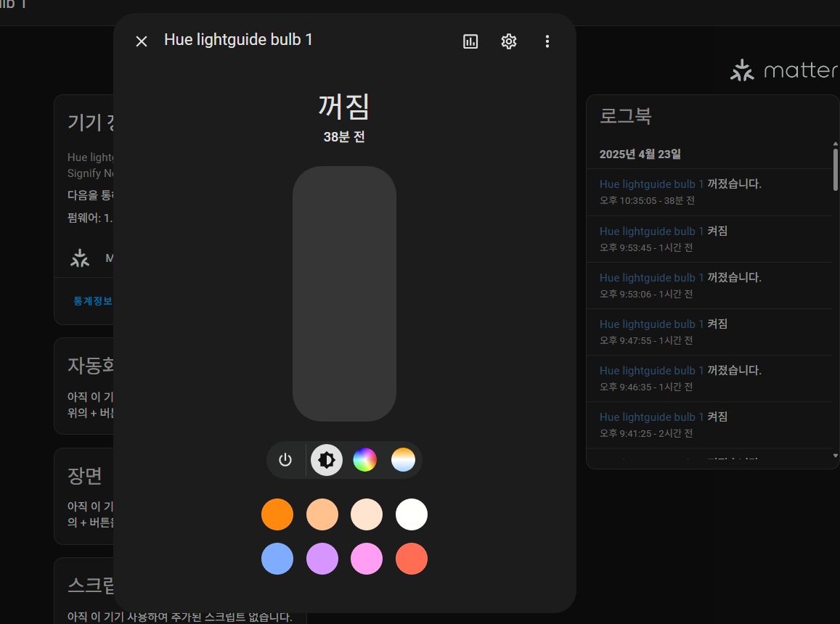Viewport: 840px width, 624px height.
Task: Click the brightness slider bar
Action: point(344,293)
